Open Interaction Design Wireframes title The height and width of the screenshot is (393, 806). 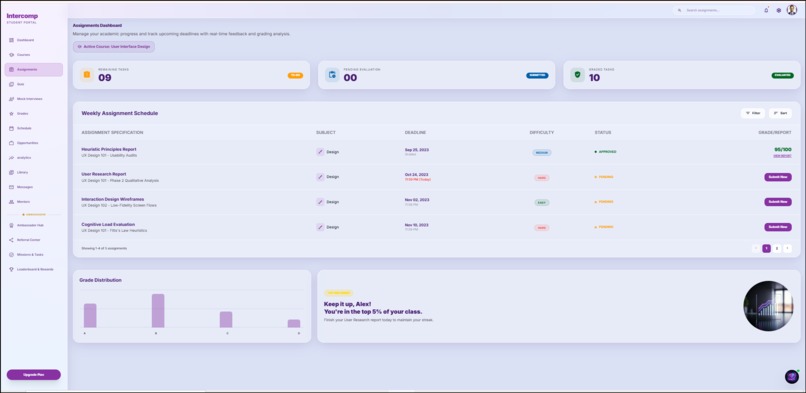click(113, 199)
